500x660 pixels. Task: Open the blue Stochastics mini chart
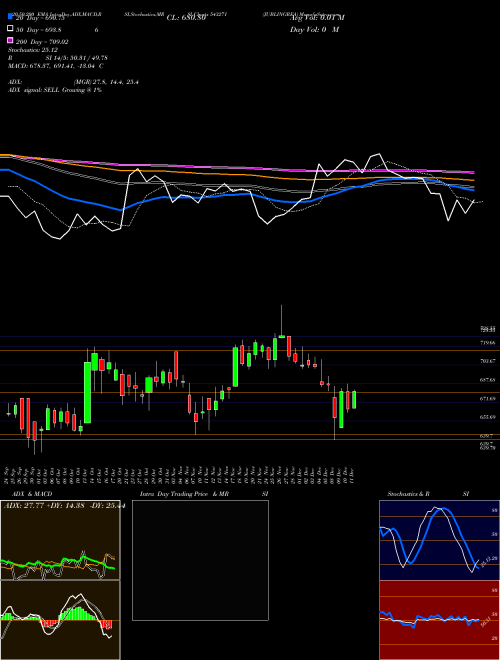[439, 540]
